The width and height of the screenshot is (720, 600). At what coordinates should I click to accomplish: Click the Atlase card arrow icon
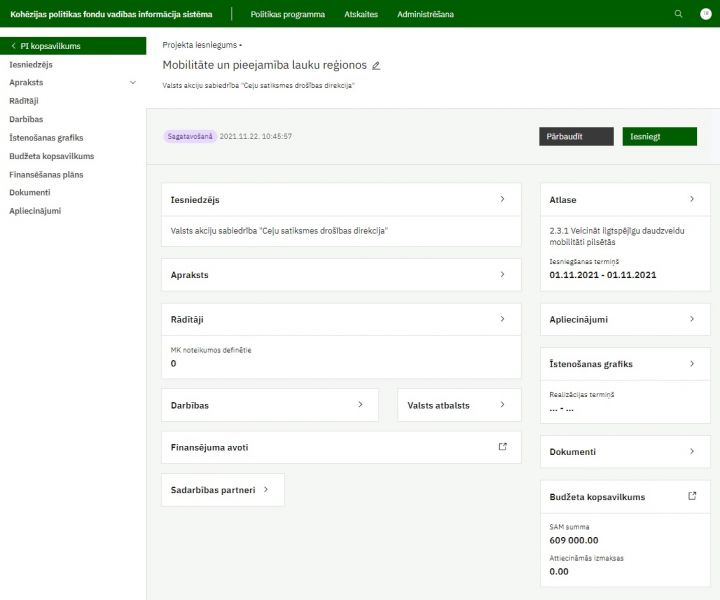691,199
